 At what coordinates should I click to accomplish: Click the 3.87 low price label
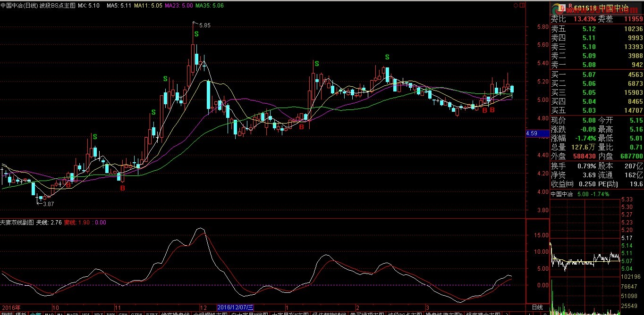(x=48, y=204)
